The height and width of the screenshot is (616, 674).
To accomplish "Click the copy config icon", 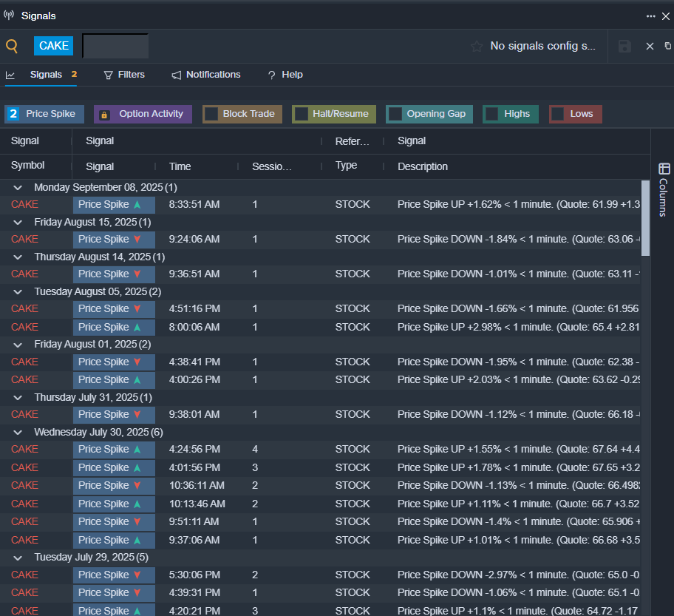I will [667, 46].
